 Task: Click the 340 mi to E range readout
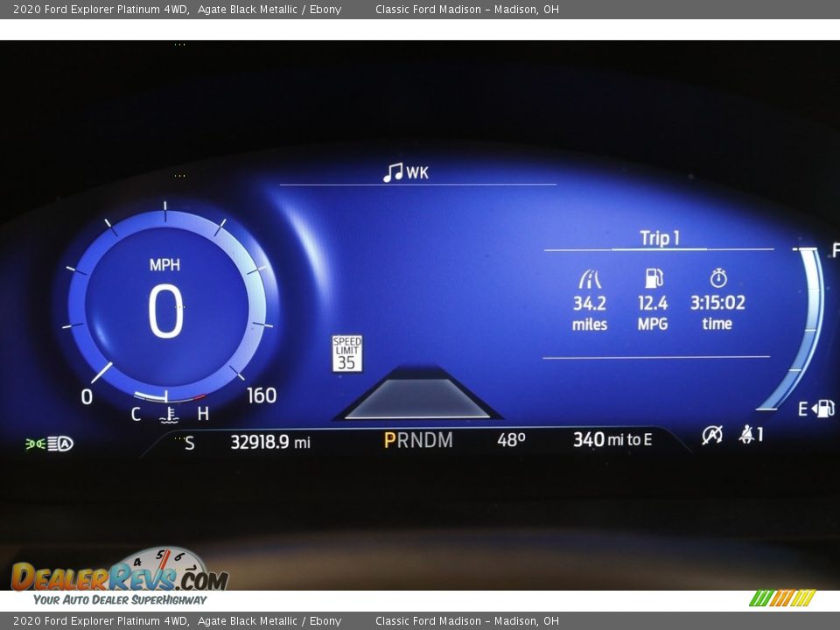click(612, 439)
